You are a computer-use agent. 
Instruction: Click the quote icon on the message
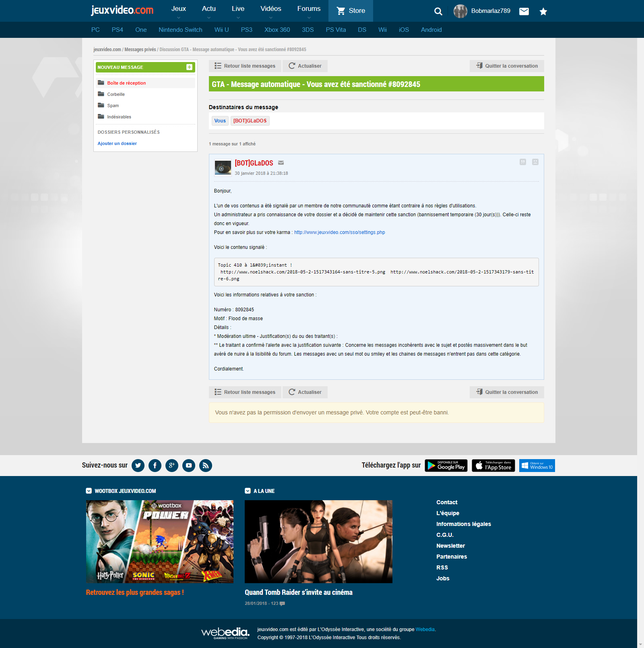click(x=523, y=162)
